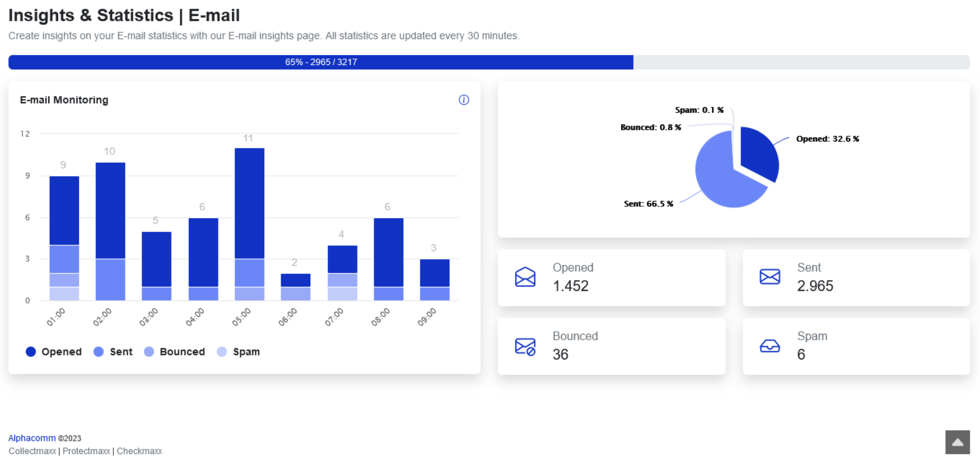Click the 65% progress bar
Screen dimensions: 980x460
(320, 62)
